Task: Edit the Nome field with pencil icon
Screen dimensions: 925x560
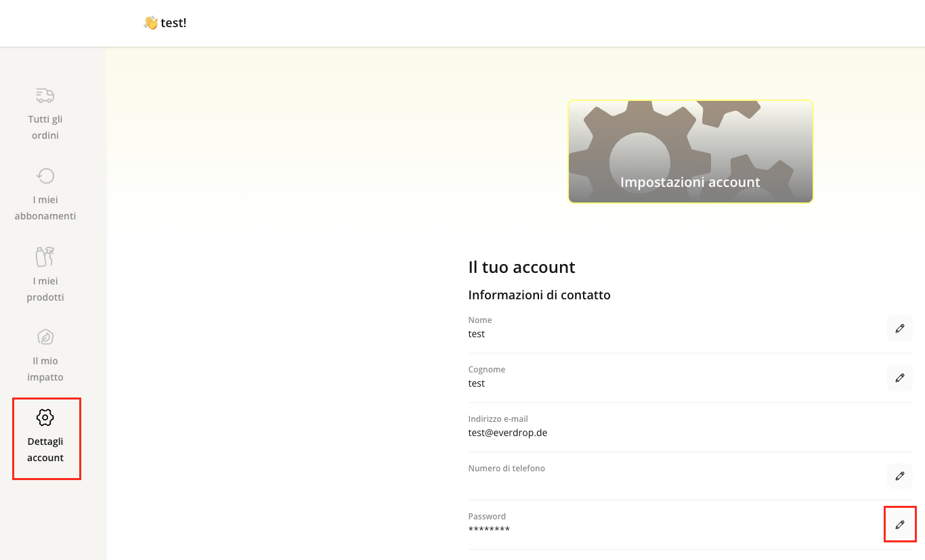Action: [899, 328]
